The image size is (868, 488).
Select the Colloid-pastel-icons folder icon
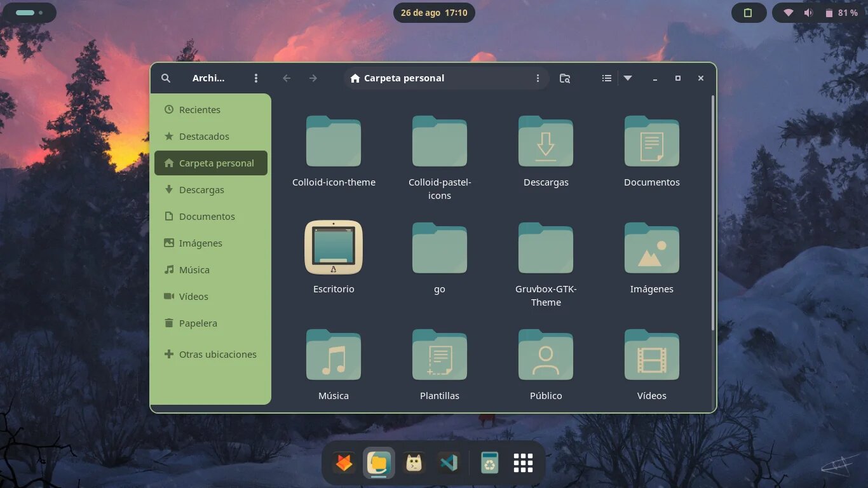[440, 141]
